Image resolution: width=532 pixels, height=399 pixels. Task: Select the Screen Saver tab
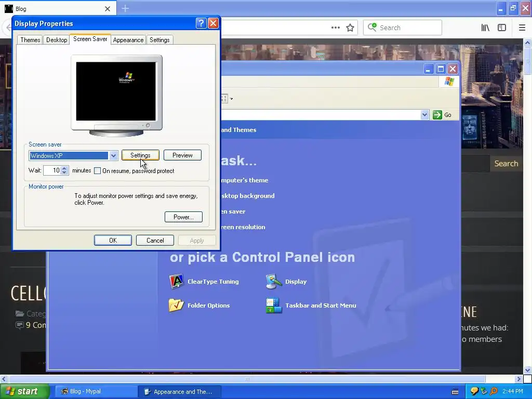pyautogui.click(x=90, y=39)
